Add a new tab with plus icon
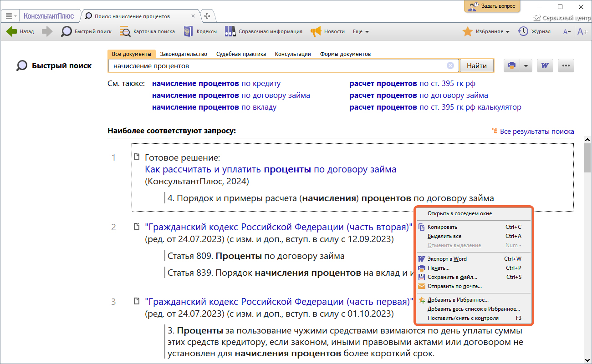Viewport: 592px width, 364px height. 207,16
